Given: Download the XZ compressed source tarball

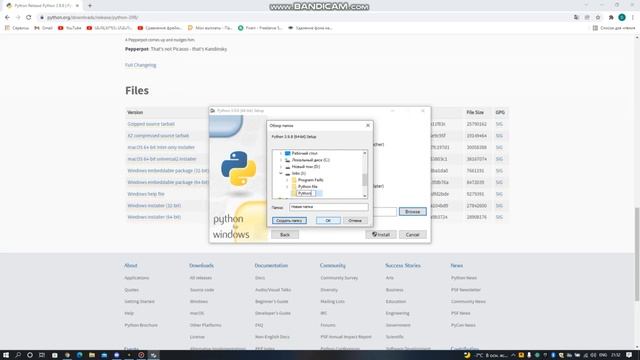Looking at the screenshot, I should [158, 136].
